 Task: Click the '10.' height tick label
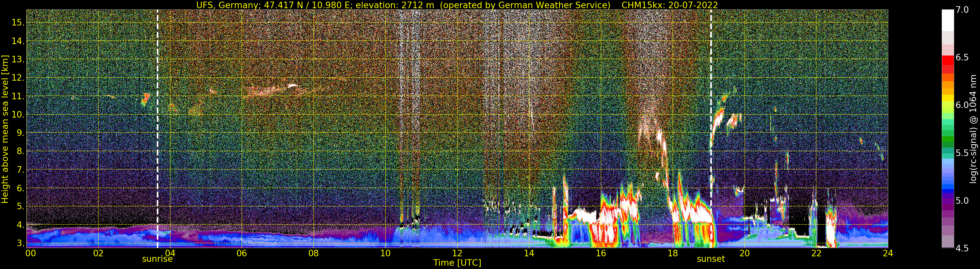point(18,115)
